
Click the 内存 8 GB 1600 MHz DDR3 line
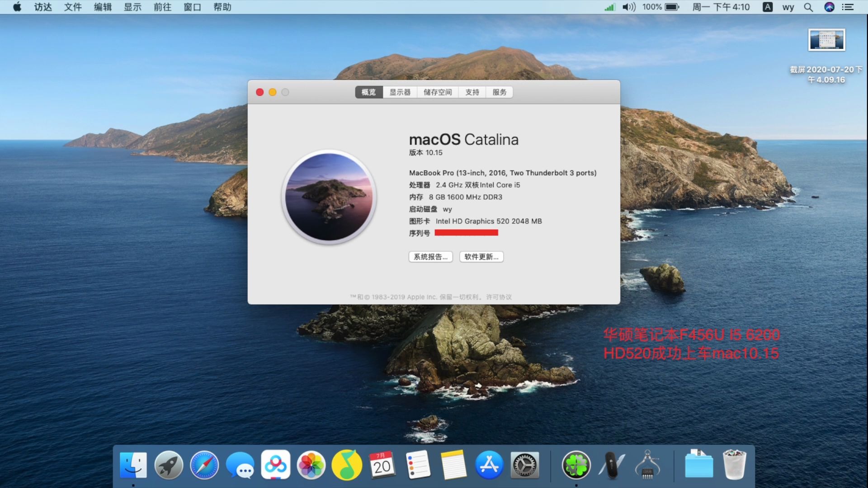456,197
